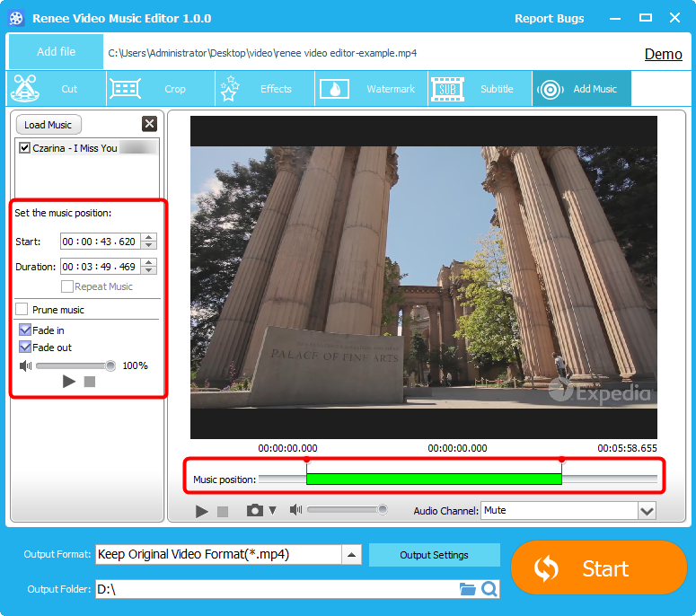Enable the Prune music checkbox
The width and height of the screenshot is (696, 616).
tap(22, 310)
